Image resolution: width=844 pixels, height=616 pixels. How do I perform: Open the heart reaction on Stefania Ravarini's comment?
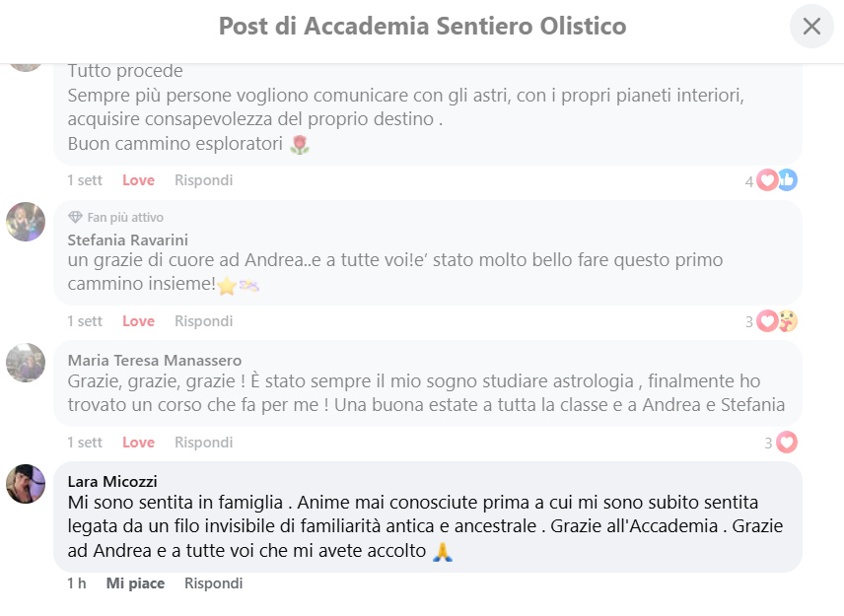tap(767, 321)
